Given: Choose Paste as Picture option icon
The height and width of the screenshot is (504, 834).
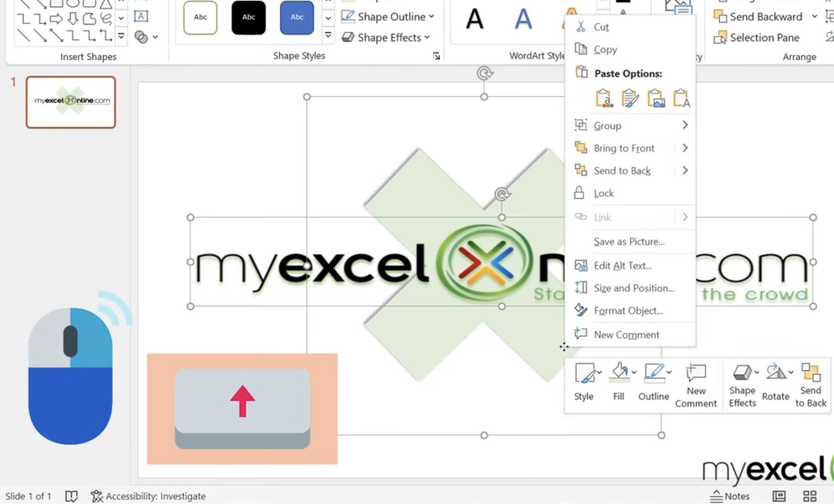Looking at the screenshot, I should click(x=656, y=98).
